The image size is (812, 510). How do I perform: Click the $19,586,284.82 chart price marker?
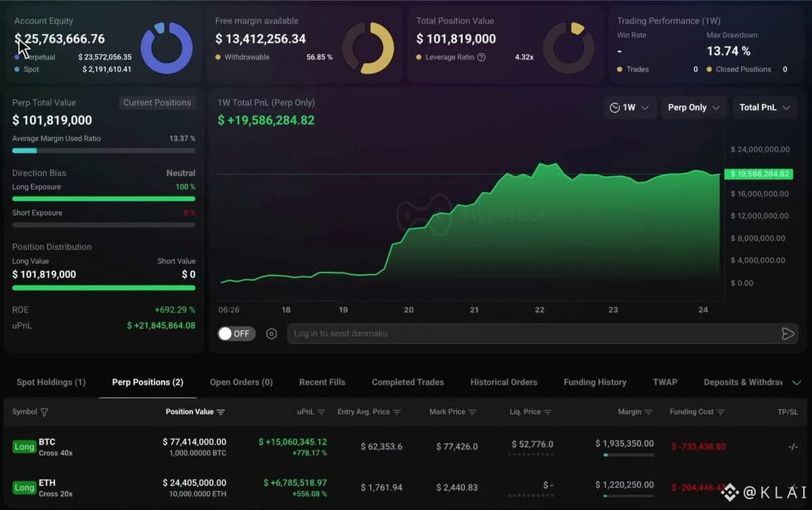758,174
